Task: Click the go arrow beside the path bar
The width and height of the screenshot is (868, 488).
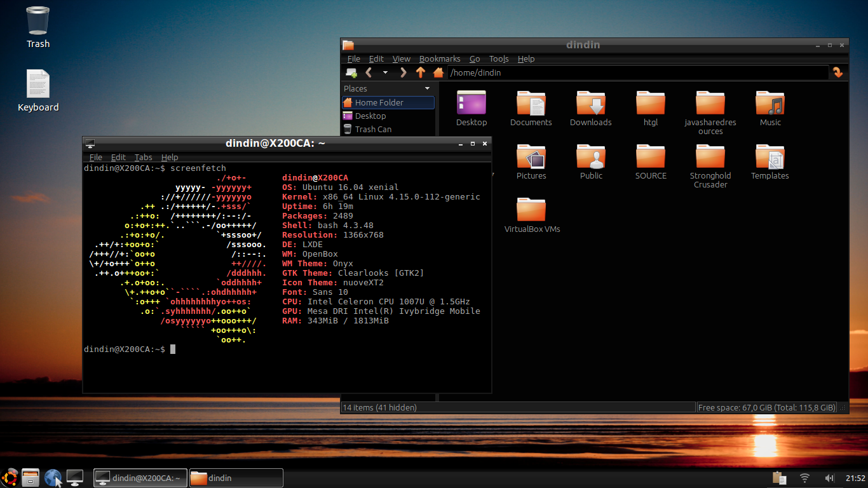Action: click(x=838, y=72)
